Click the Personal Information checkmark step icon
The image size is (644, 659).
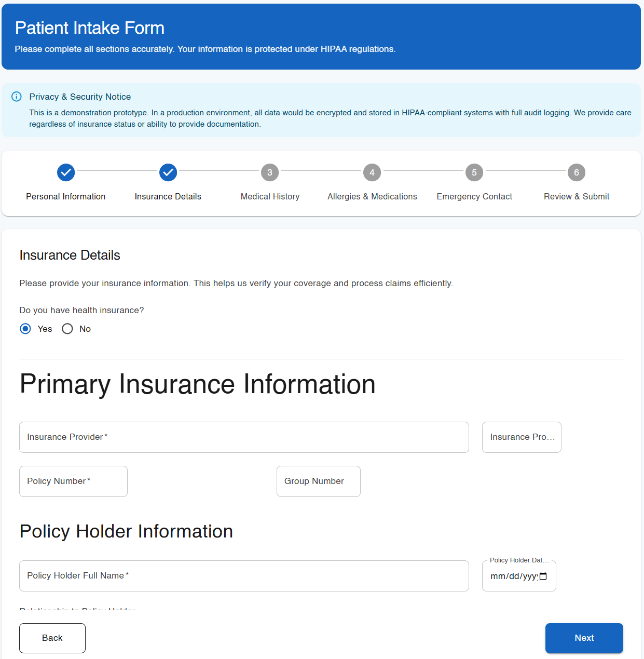click(x=66, y=172)
